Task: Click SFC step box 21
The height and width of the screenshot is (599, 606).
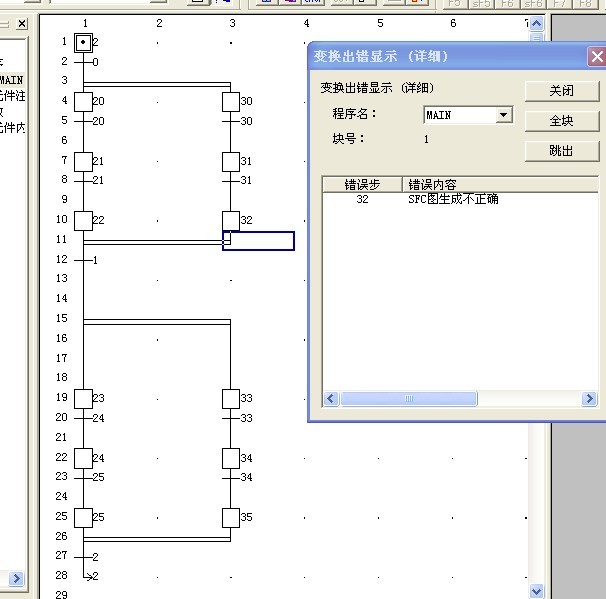Action: tap(84, 161)
